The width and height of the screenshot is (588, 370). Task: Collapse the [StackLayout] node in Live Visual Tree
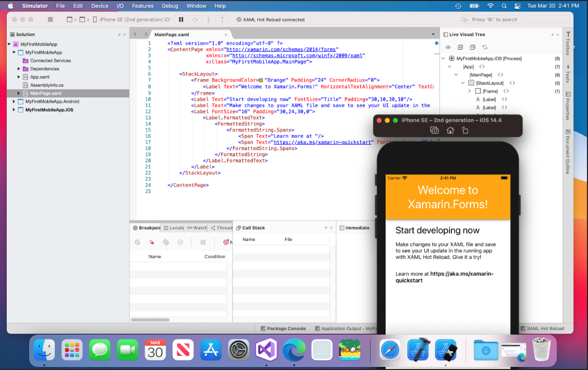(462, 82)
